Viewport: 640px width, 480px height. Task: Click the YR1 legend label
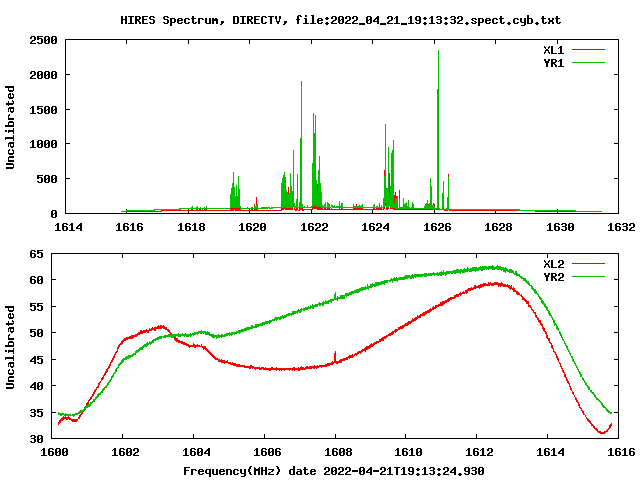pos(553,63)
